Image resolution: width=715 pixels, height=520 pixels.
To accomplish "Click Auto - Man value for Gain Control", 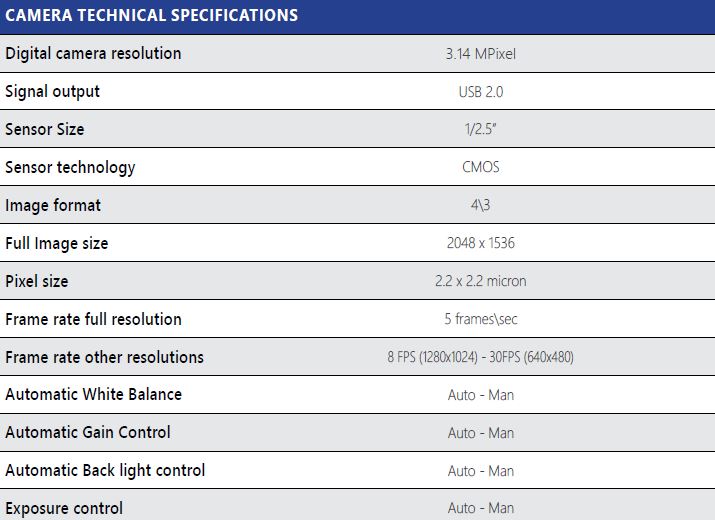I will pos(481,433).
